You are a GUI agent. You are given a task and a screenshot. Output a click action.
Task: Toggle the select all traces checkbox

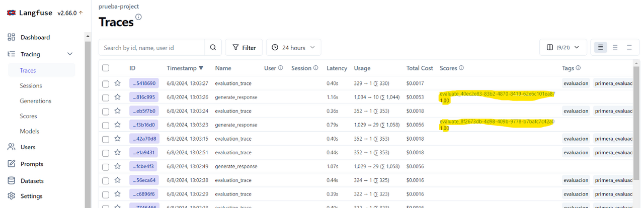point(106,68)
